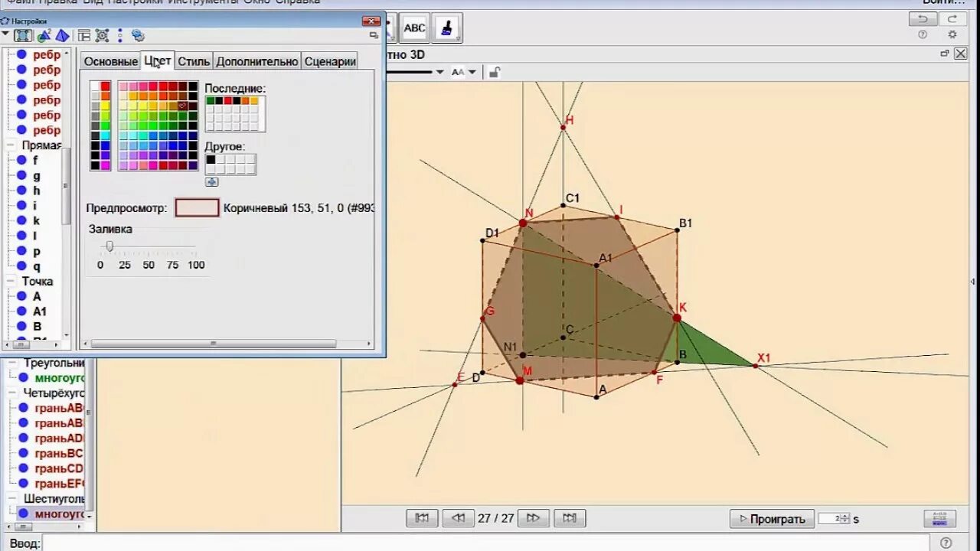Open the input bar help icon
The image size is (980, 551).
click(x=946, y=543)
